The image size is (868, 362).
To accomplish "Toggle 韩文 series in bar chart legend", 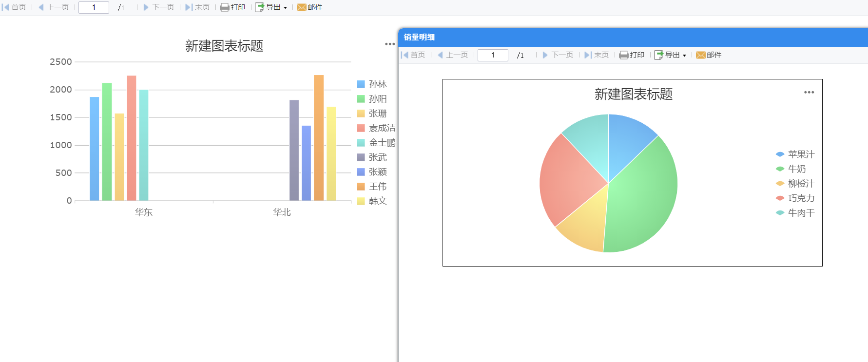I will click(x=372, y=201).
